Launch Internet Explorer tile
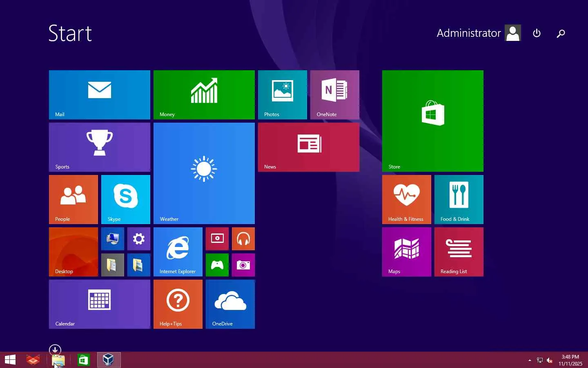The width and height of the screenshot is (588, 368). [178, 252]
